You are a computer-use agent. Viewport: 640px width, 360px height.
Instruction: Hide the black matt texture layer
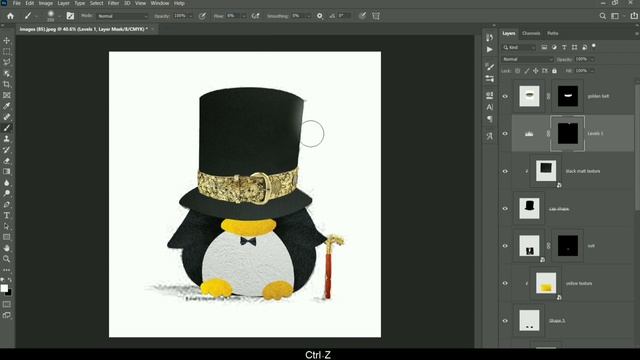click(505, 171)
